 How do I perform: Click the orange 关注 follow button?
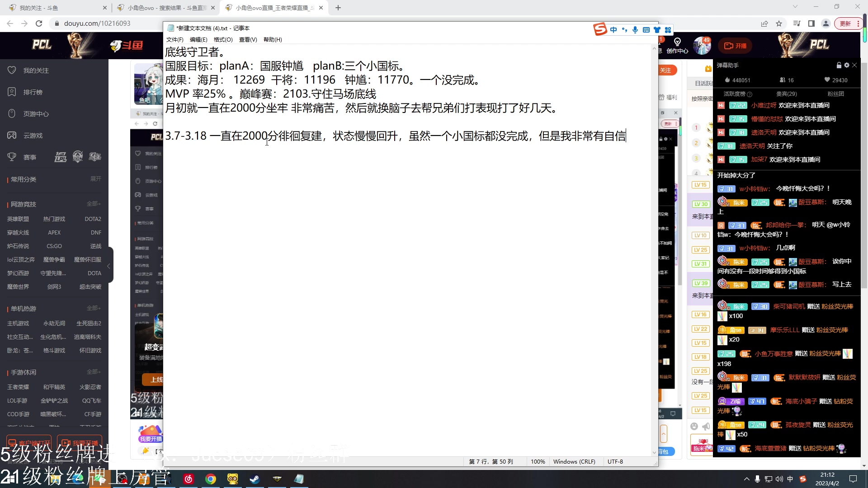pyautogui.click(x=666, y=70)
